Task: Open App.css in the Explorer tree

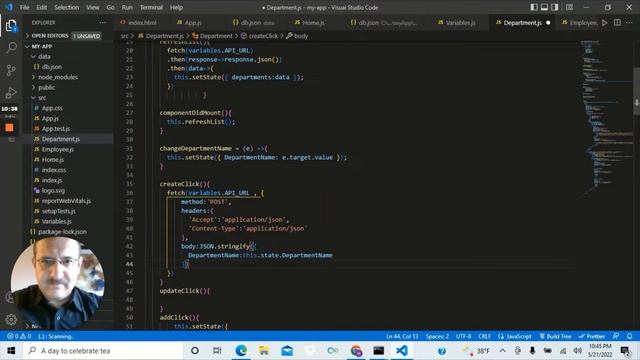Action: click(x=52, y=108)
